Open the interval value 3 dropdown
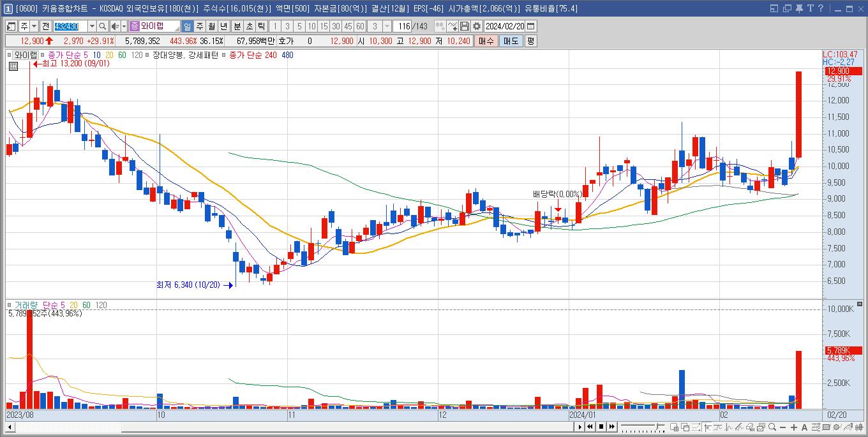Screen dimensions: 868x437 (387, 26)
